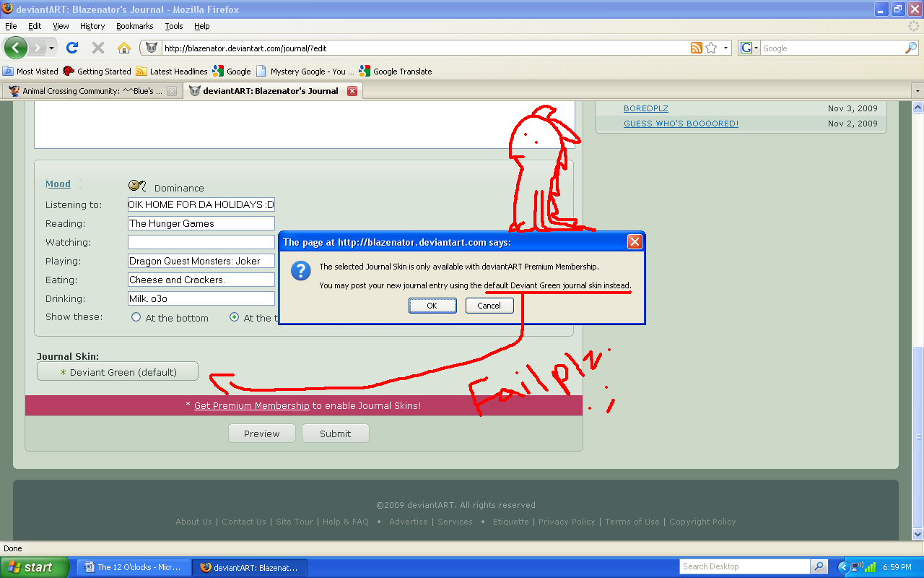
Task: Click the search magnifier icon in Firefox
Action: coord(911,48)
